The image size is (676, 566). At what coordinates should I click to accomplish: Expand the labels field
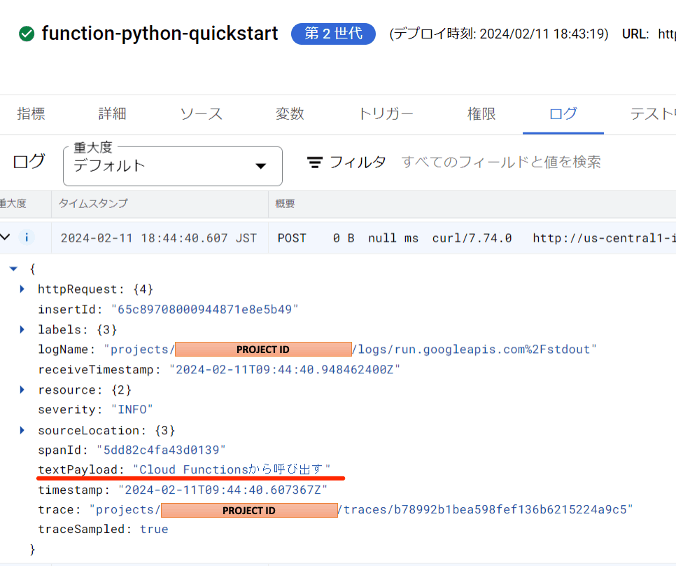[x=22, y=329]
